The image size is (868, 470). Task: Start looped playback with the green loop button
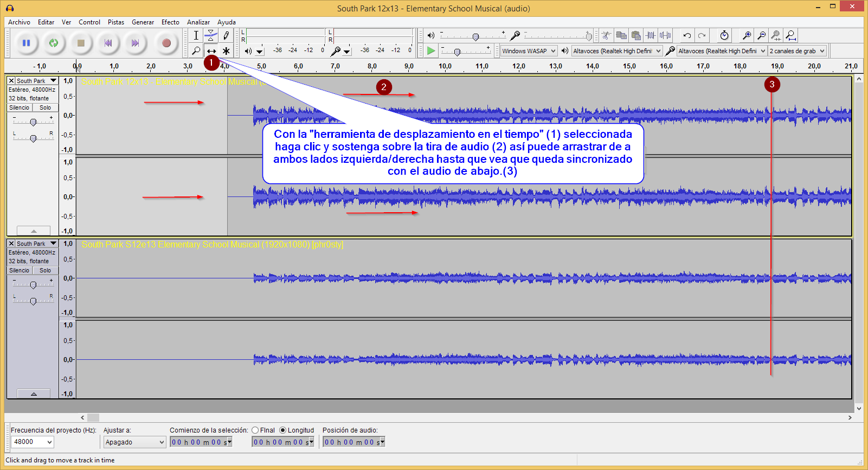click(x=53, y=43)
